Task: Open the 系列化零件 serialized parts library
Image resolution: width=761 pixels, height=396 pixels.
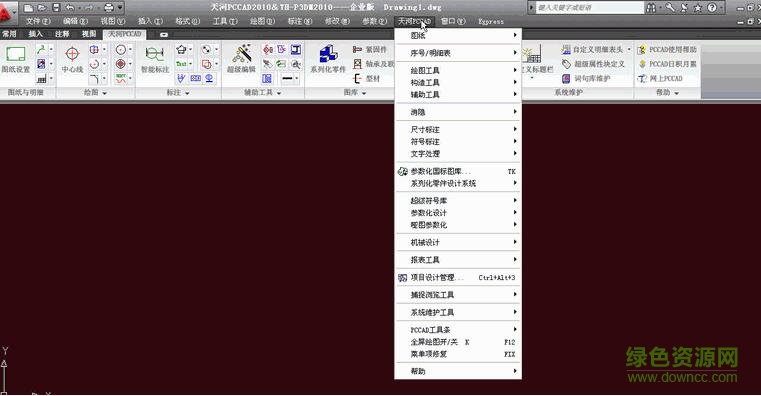Action: pos(328,59)
